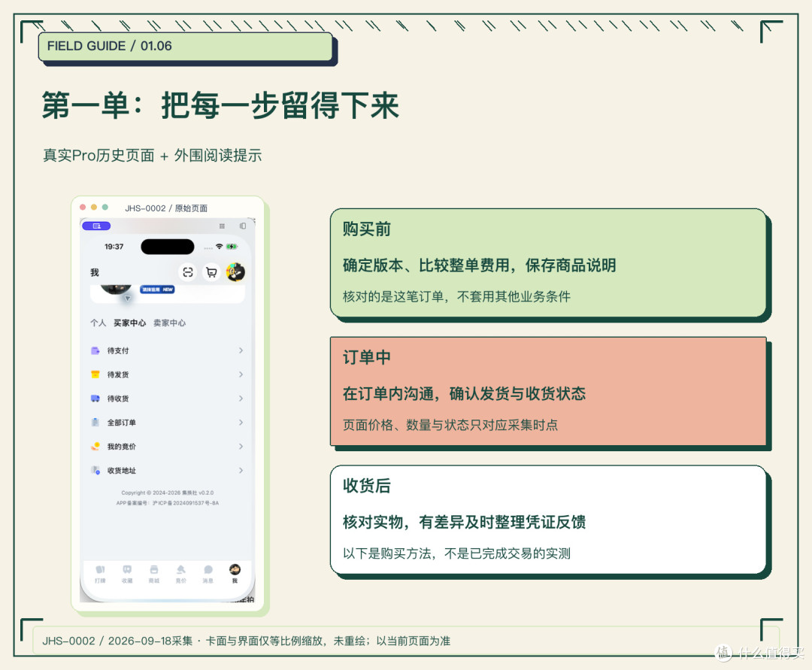Screen dimensions: 812x670
Task: Click the 收货地址 location icon
Action: [x=95, y=470]
